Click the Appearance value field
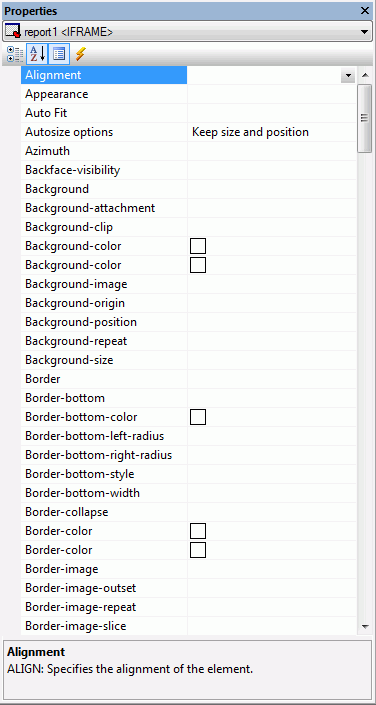 pos(272,94)
